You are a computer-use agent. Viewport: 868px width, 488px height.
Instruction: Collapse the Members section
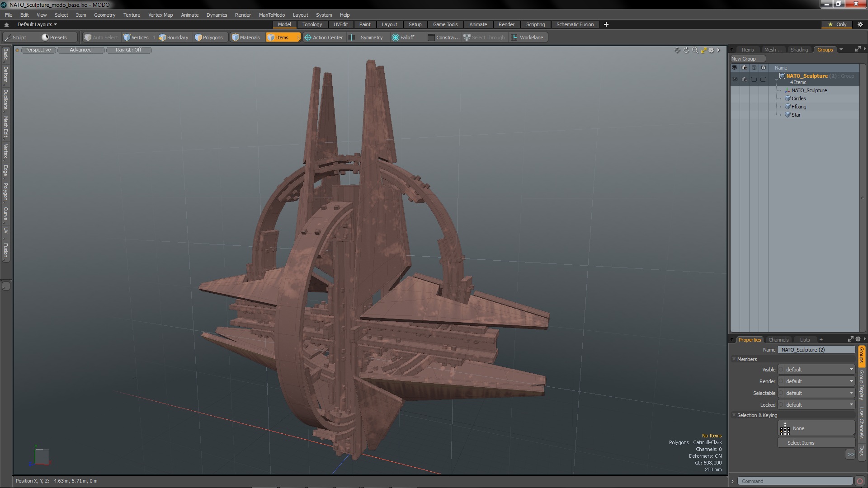pos(734,359)
